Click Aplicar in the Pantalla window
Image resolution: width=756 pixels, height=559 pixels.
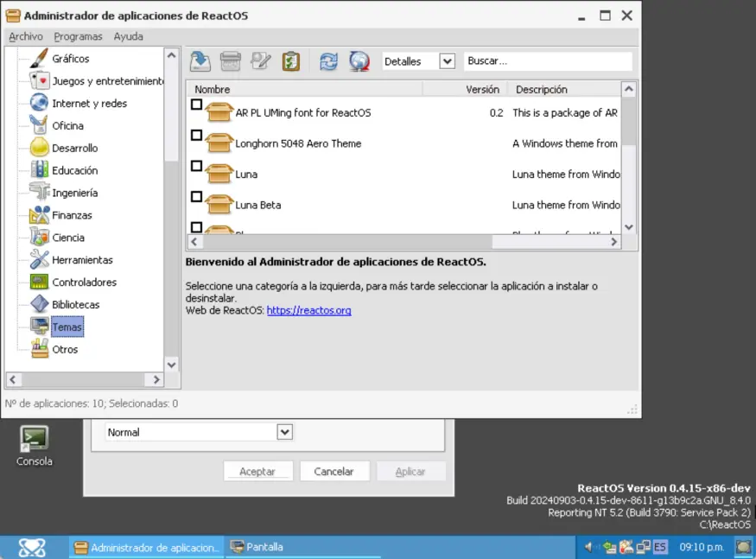(x=410, y=471)
